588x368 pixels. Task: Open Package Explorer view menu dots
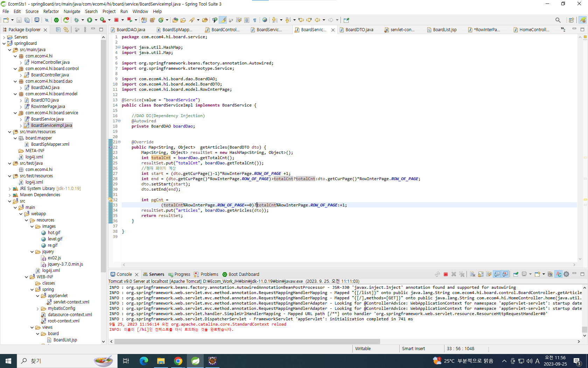pos(85,30)
